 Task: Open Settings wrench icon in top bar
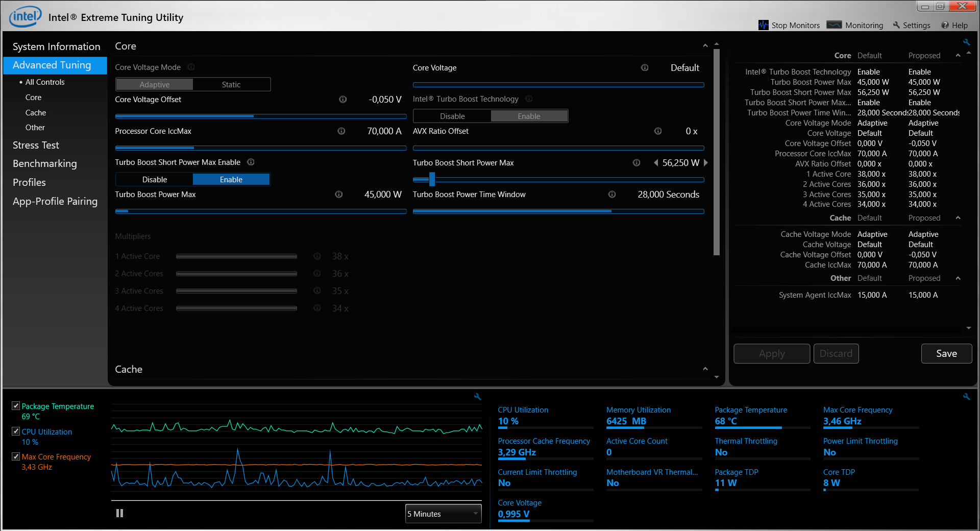[x=896, y=25]
